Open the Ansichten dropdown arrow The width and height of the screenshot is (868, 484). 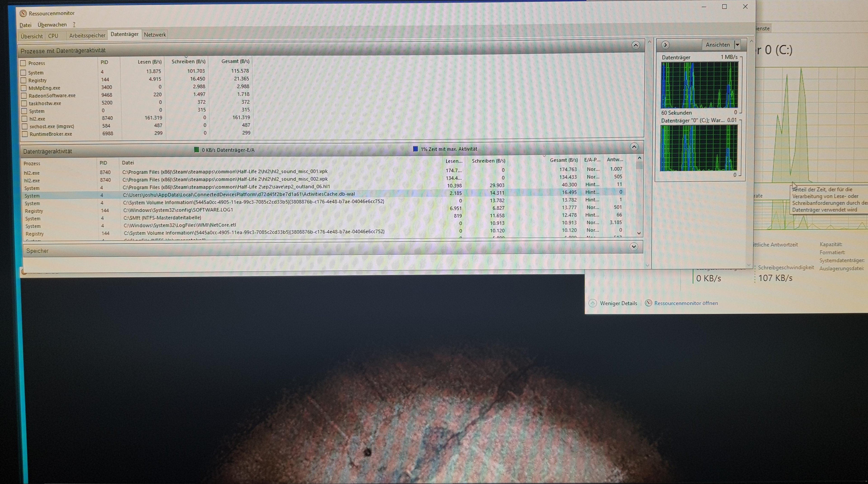coord(738,45)
